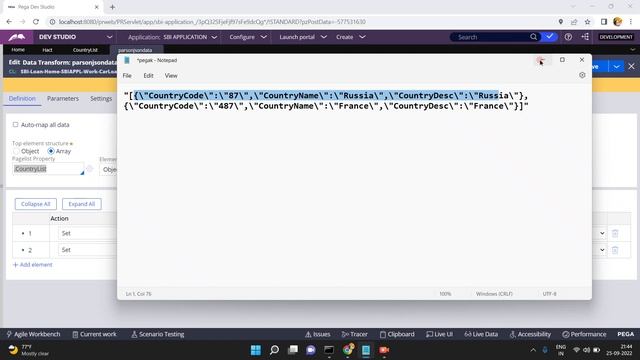The width and height of the screenshot is (640, 360).
Task: Click Collapse All button
Action: coord(36,204)
